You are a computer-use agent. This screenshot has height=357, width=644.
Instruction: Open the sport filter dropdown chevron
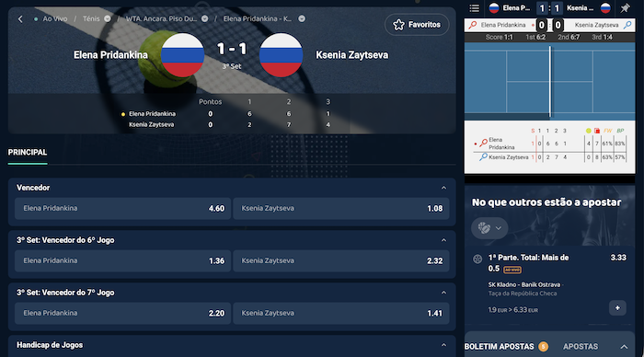click(499, 228)
